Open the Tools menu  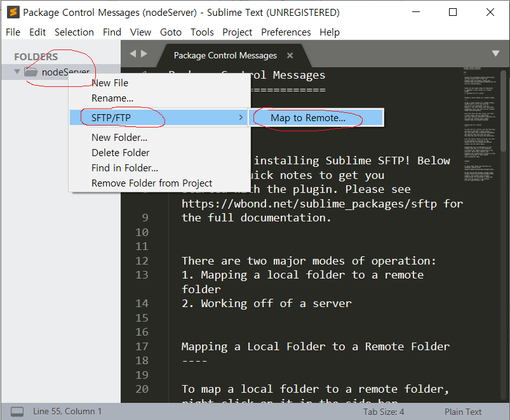(202, 32)
